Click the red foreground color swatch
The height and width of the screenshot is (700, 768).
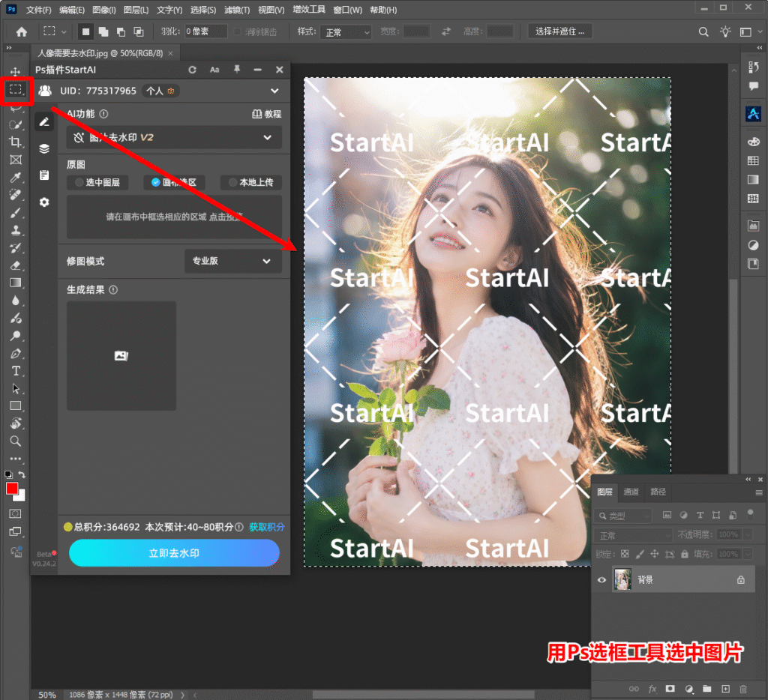click(12, 488)
